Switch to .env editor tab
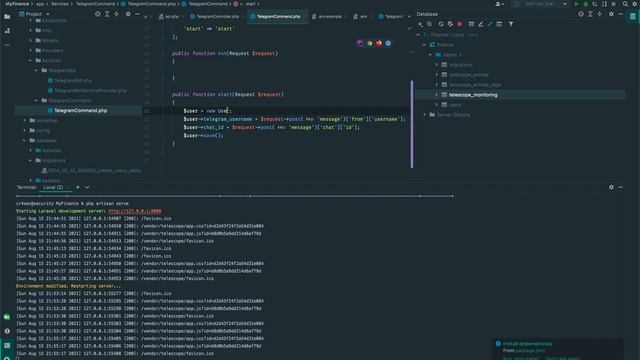This screenshot has height=360, width=640. 360,16
